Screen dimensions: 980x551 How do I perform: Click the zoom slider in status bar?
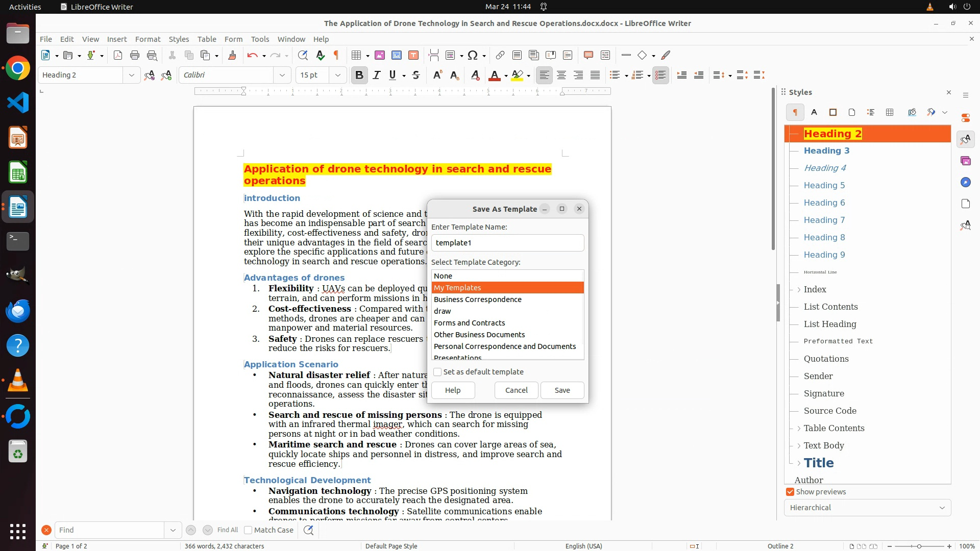click(919, 546)
